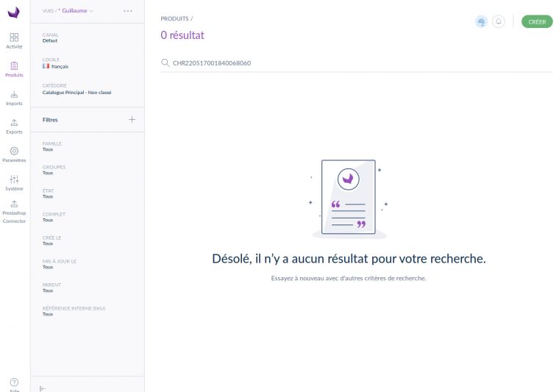
Task: Open the Référence interne (SKU) filter
Action: pos(74,311)
